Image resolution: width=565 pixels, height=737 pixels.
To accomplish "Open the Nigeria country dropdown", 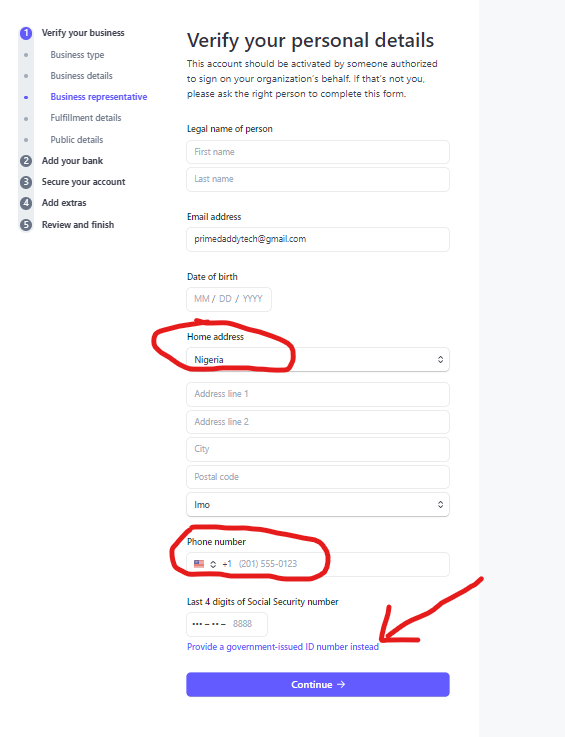I will click(318, 360).
